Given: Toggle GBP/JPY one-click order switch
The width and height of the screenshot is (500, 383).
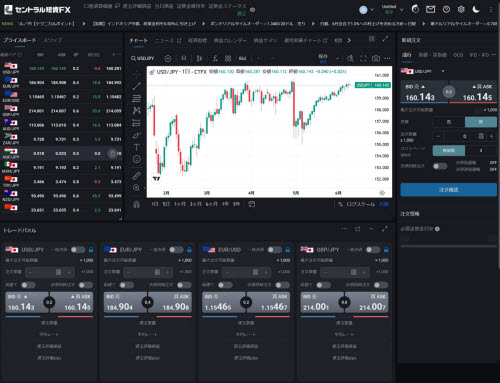Looking at the screenshot, I should [373, 250].
